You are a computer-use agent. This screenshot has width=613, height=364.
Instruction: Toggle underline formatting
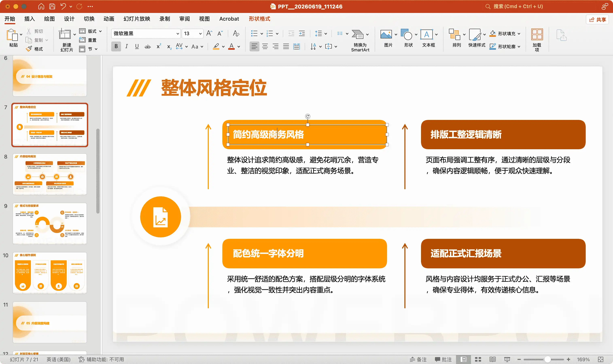point(137,46)
